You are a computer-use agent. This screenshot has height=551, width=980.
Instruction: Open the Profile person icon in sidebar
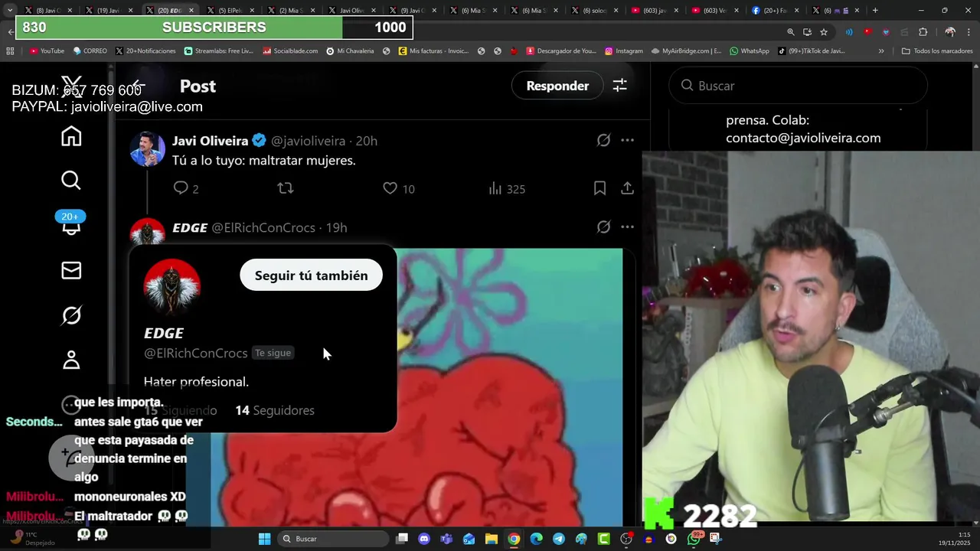tap(71, 360)
